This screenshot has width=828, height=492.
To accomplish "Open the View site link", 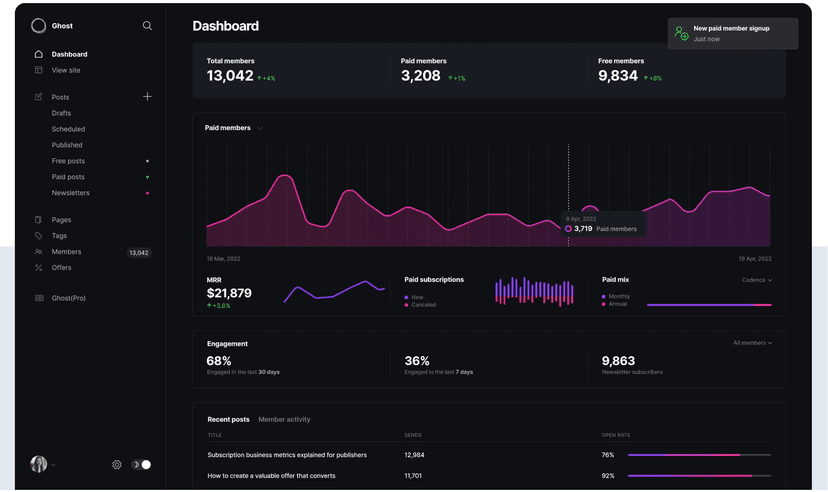I will [66, 70].
